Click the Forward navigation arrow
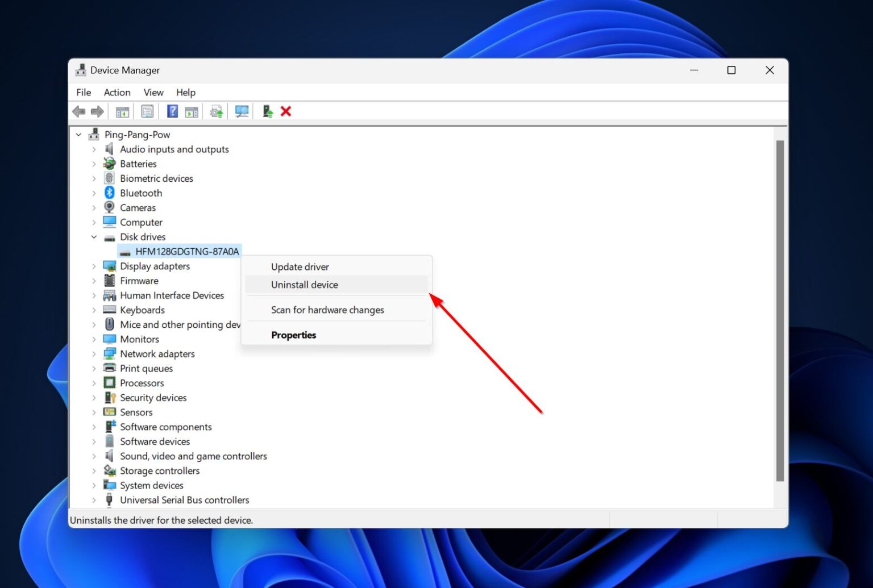Viewport: 873px width, 588px height. tap(97, 111)
